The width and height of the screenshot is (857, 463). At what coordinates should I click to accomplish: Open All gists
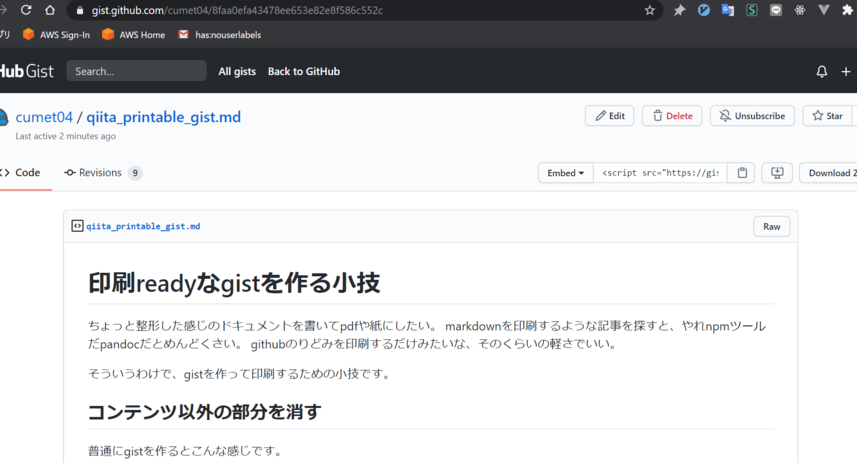coord(237,71)
